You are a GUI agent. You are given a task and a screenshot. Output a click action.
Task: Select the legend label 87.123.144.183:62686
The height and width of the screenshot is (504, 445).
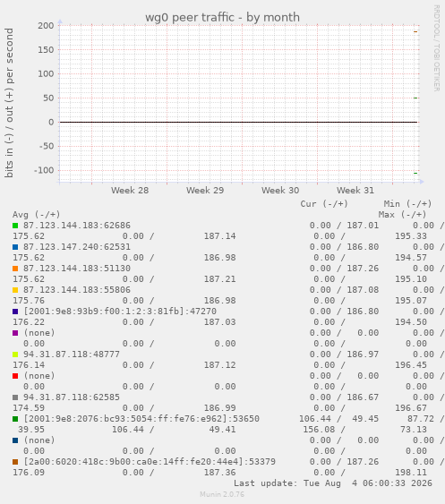(x=77, y=226)
